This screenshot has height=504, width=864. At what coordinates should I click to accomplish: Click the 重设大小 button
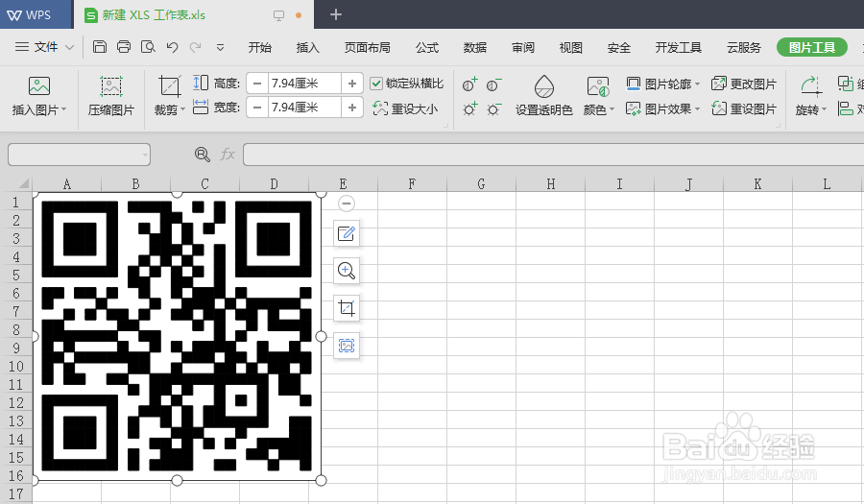pyautogui.click(x=405, y=108)
